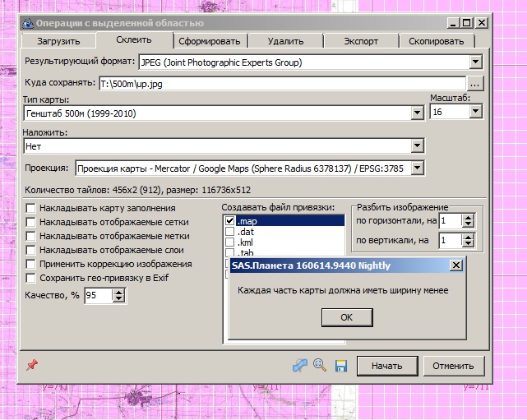Click the browse "..." button for save path
The height and width of the screenshot is (420, 527).
pos(475,83)
